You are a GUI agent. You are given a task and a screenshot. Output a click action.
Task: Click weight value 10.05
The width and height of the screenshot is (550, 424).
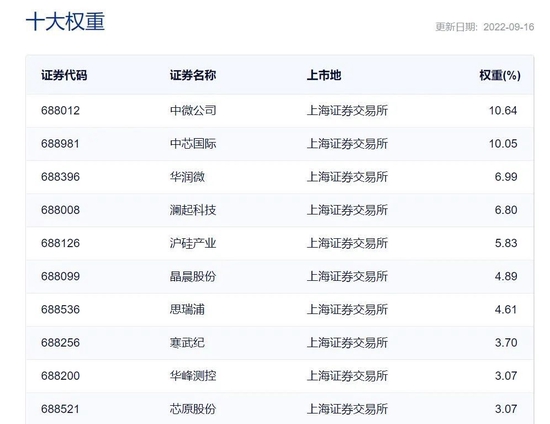[x=503, y=144]
